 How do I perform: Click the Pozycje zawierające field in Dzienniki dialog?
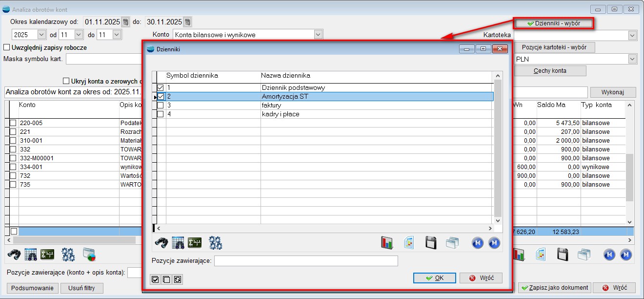305,261
